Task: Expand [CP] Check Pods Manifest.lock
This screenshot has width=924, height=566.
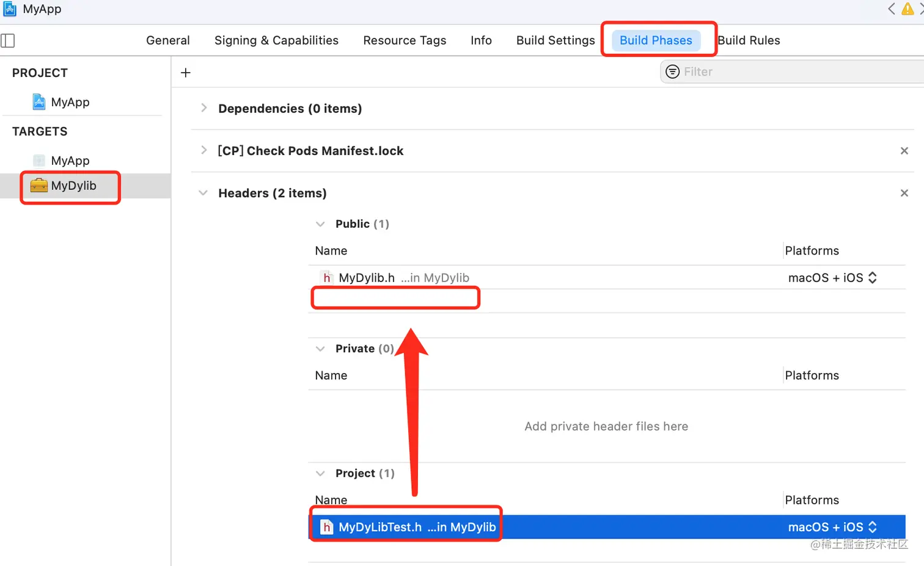Action: click(x=204, y=150)
